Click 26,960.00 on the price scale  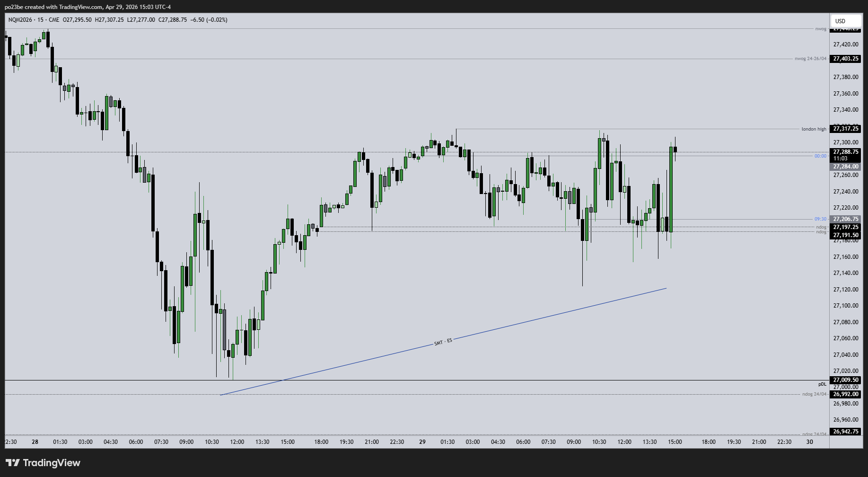(846, 420)
